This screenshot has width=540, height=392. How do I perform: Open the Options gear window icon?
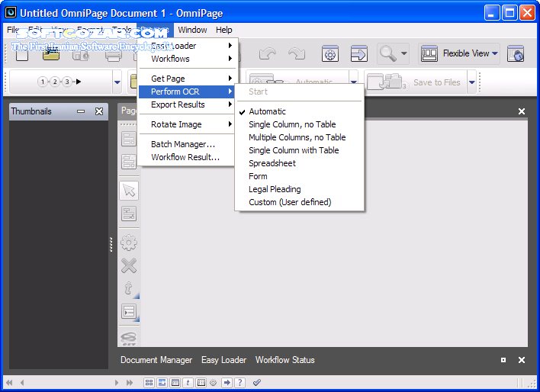pyautogui.click(x=330, y=53)
